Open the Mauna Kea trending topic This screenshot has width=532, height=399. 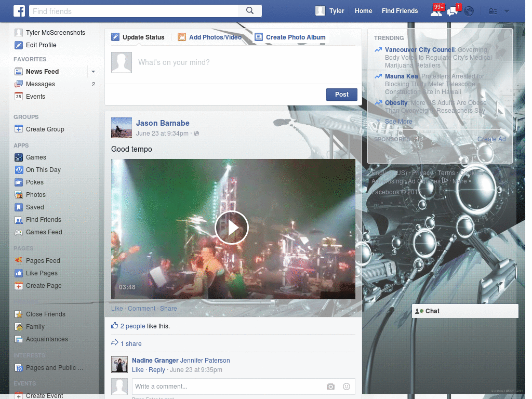tap(402, 76)
